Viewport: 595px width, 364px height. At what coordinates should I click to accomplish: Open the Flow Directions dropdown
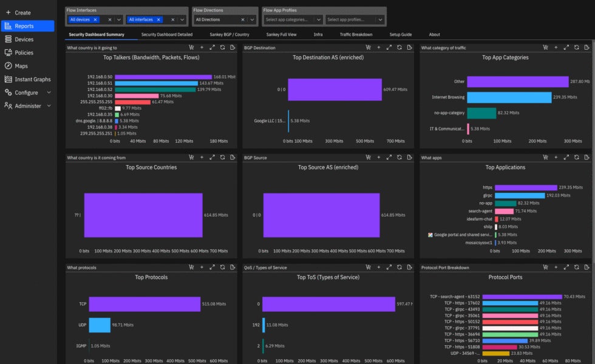pos(253,19)
